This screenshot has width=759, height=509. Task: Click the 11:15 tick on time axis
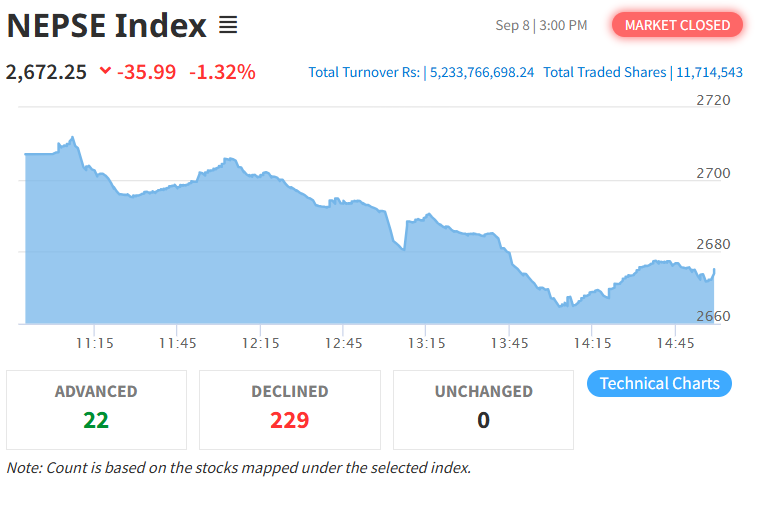tap(95, 343)
